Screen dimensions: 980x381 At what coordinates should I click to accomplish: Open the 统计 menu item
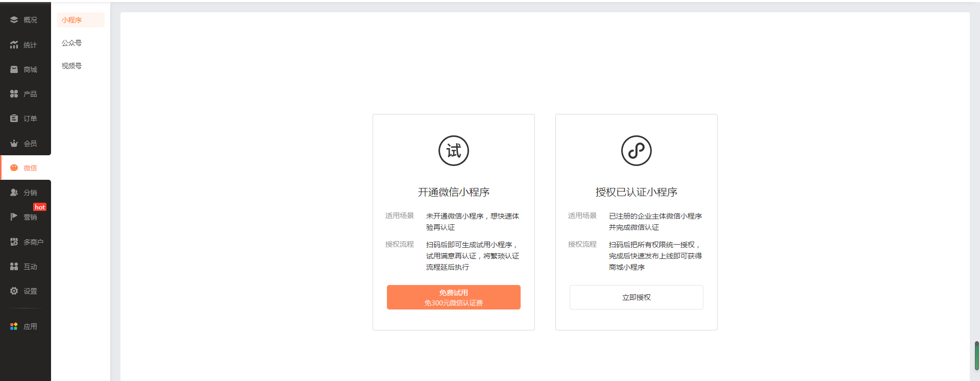(30, 45)
